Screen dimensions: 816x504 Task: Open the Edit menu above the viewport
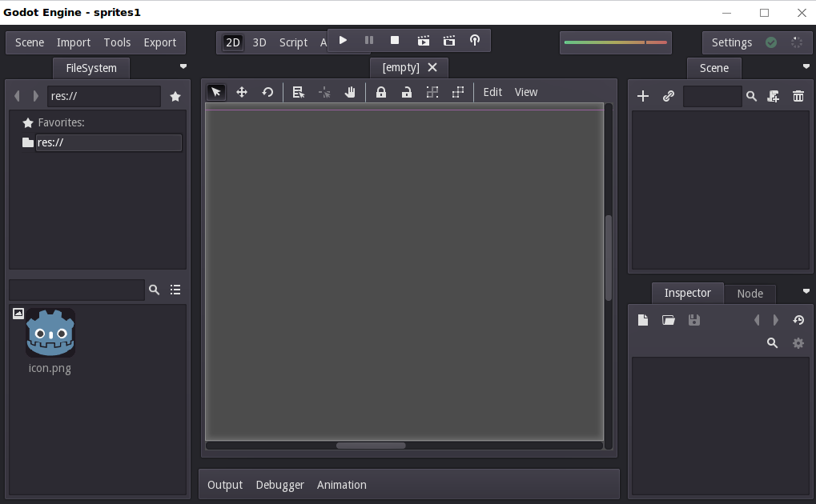492,92
